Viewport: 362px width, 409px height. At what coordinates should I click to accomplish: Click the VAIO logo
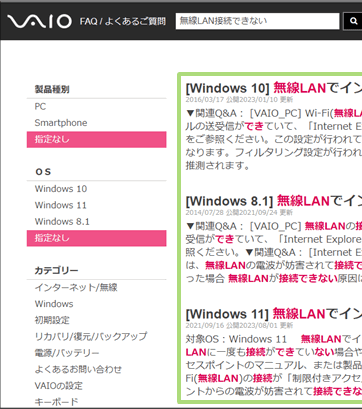point(39,21)
